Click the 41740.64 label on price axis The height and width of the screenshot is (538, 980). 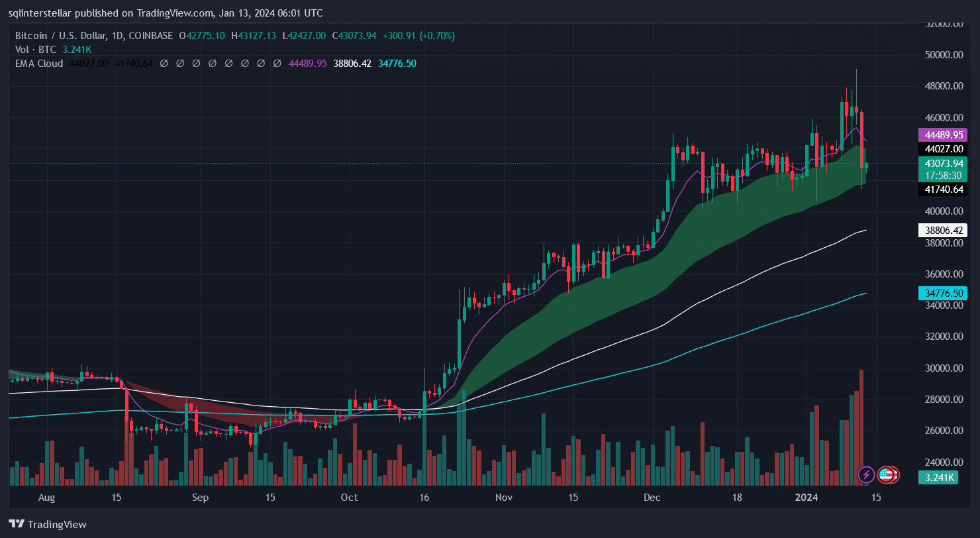(x=942, y=189)
